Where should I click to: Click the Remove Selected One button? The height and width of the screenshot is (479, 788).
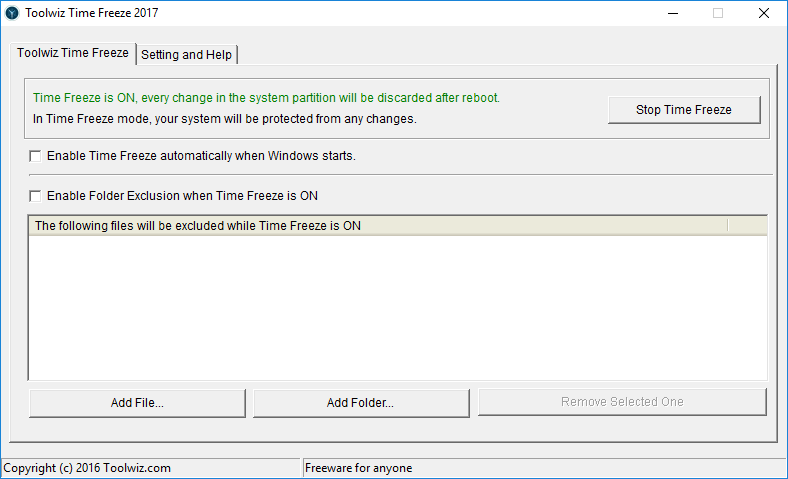coord(622,402)
